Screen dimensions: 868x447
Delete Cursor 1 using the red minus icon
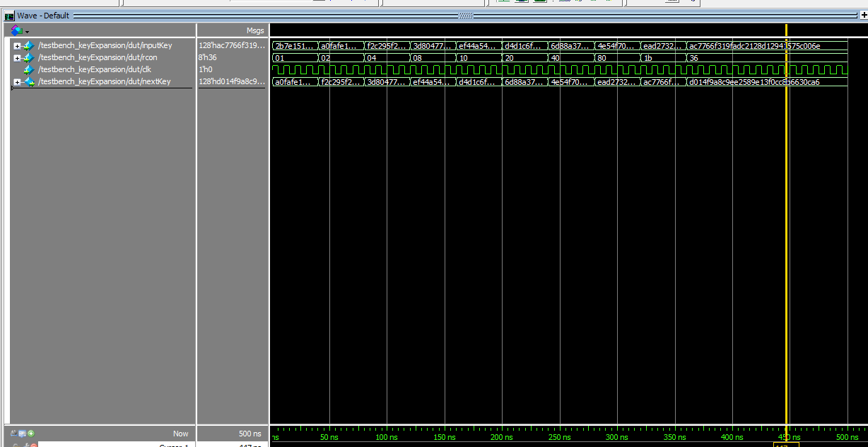[33, 446]
